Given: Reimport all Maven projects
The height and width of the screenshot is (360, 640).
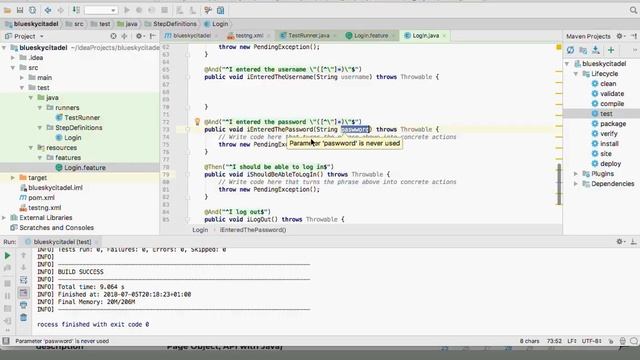Looking at the screenshot, I should tap(570, 50).
